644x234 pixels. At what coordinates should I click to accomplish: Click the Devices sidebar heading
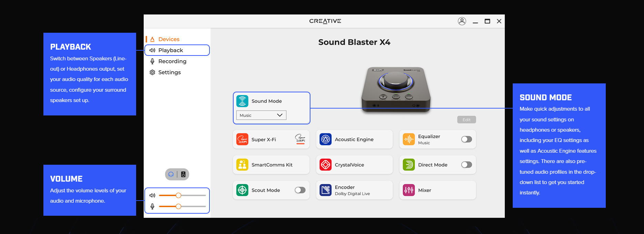[168, 39]
